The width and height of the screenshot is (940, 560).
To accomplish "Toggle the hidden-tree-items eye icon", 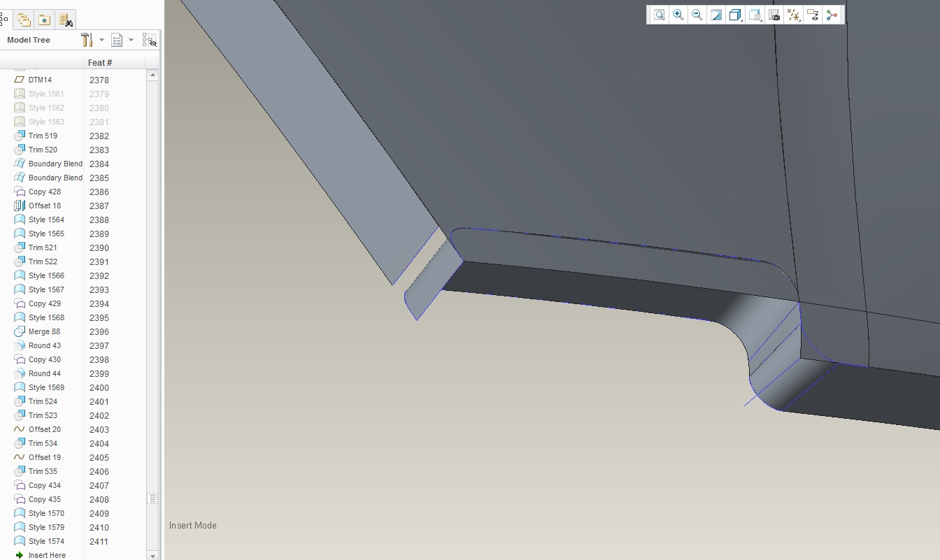I will pyautogui.click(x=149, y=40).
